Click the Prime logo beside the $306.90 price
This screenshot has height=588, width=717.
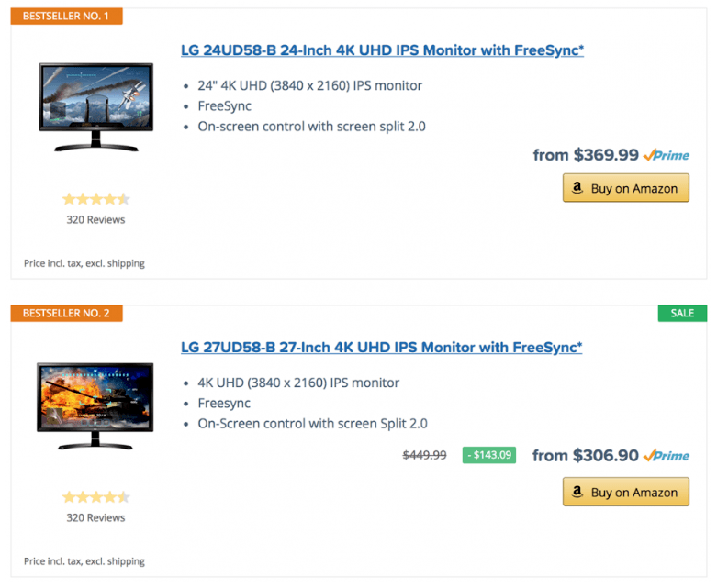pos(667,455)
